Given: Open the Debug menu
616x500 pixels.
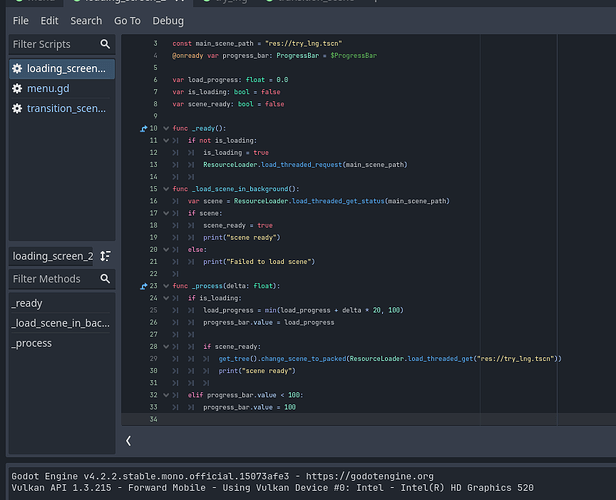Looking at the screenshot, I should click(x=168, y=20).
